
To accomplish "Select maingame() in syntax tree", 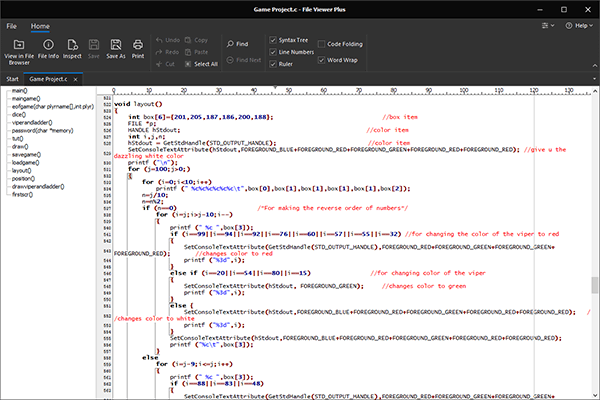I will click(x=26, y=99).
